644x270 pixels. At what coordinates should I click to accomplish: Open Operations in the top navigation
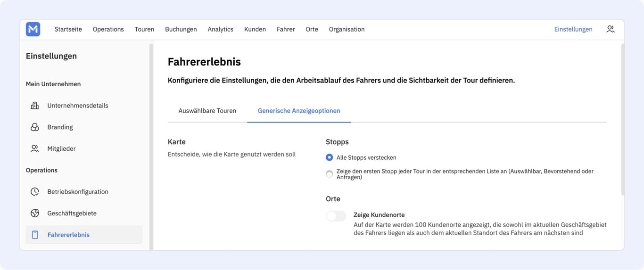108,29
